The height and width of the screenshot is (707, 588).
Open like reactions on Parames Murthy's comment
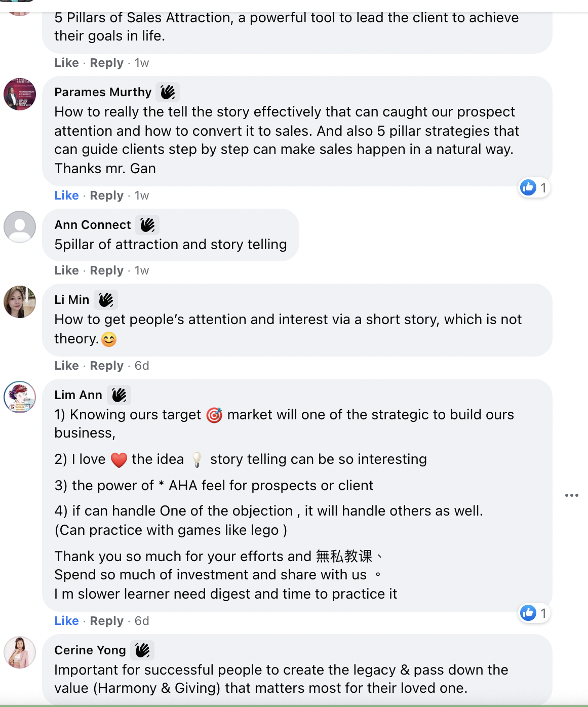(x=534, y=188)
